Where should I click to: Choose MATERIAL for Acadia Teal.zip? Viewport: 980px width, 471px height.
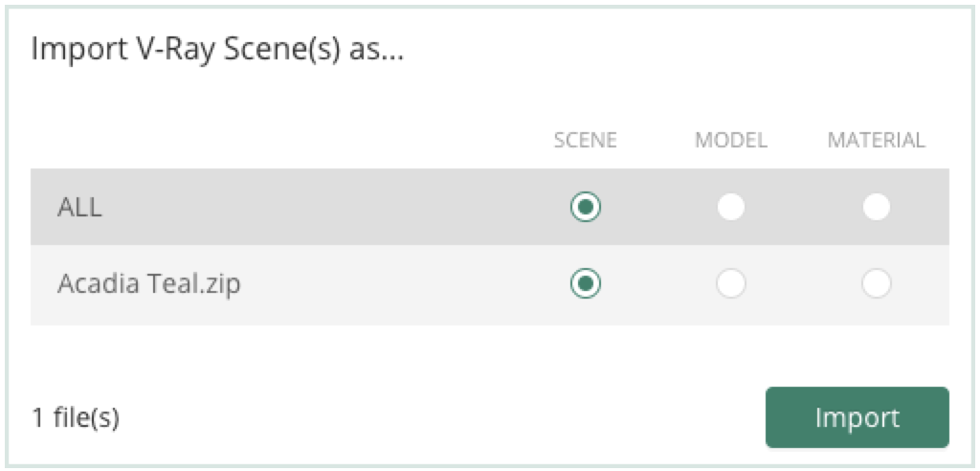877,284
